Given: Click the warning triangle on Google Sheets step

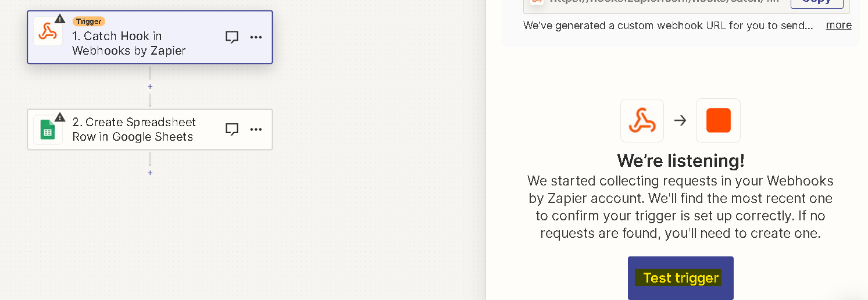Looking at the screenshot, I should (60, 117).
